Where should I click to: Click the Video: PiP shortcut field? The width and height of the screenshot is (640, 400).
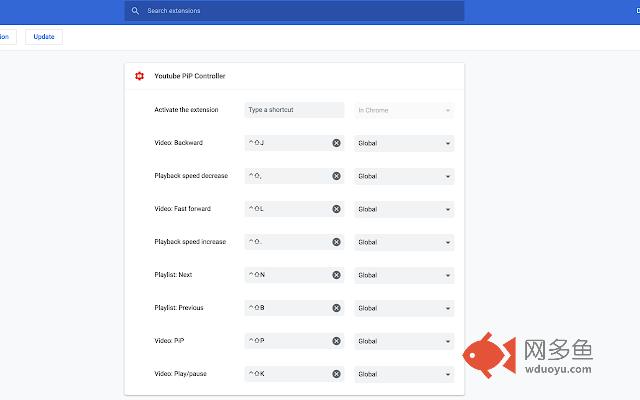(x=294, y=341)
